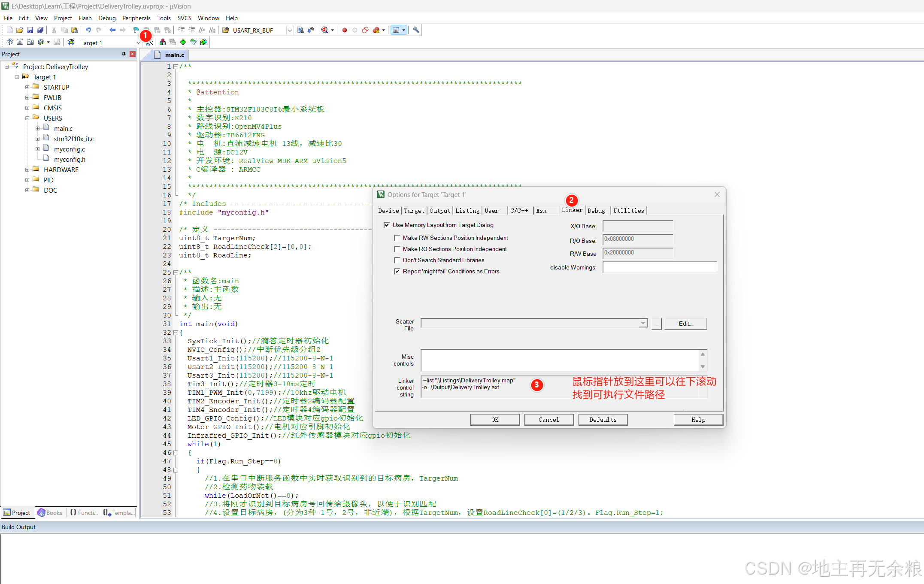
Task: Click the Save file icon
Action: (30, 30)
